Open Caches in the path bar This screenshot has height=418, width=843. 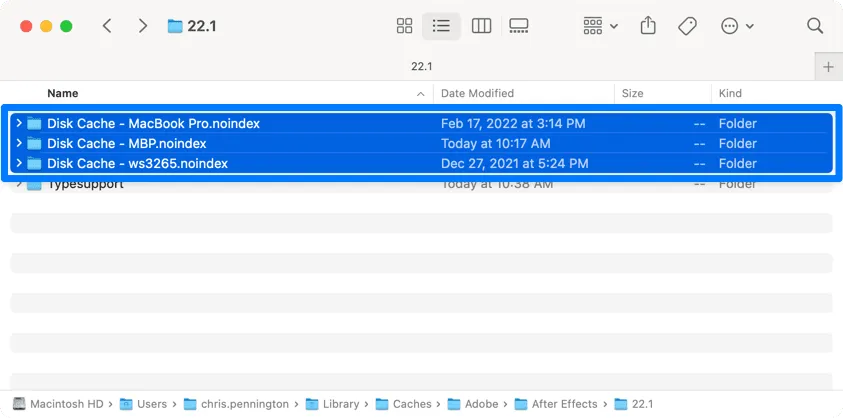pos(403,404)
